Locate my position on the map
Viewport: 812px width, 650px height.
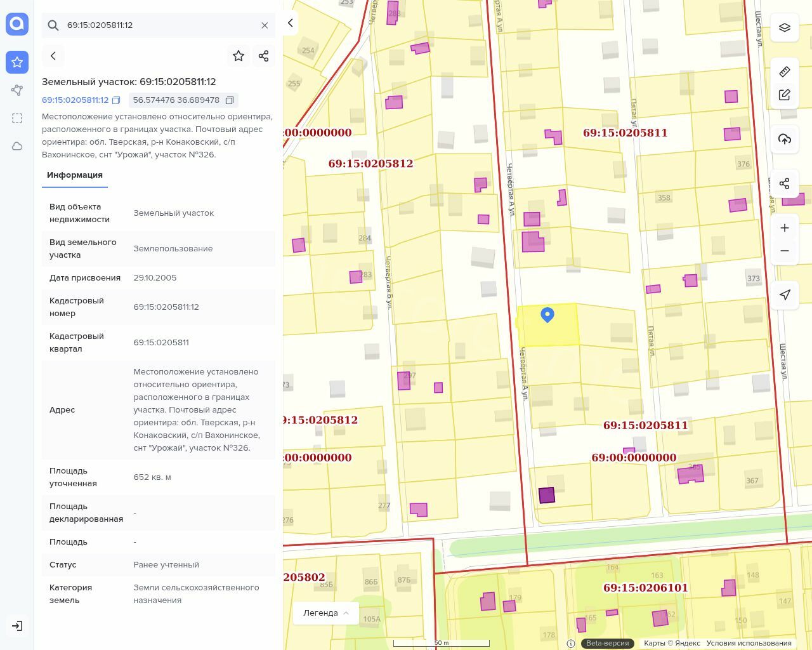click(x=785, y=295)
